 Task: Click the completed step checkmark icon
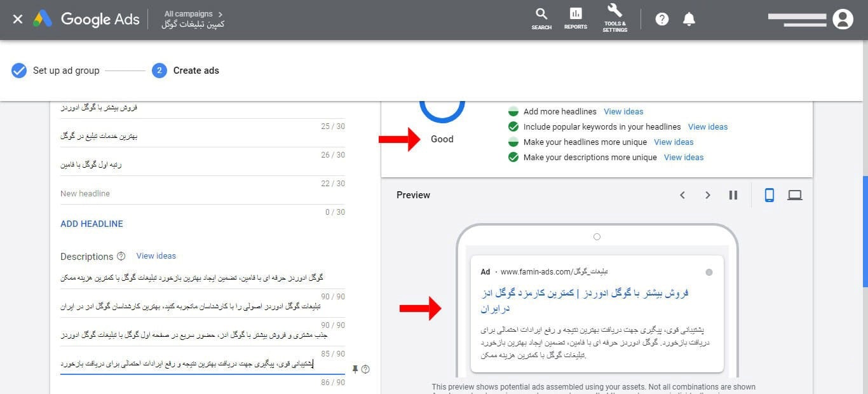point(19,71)
